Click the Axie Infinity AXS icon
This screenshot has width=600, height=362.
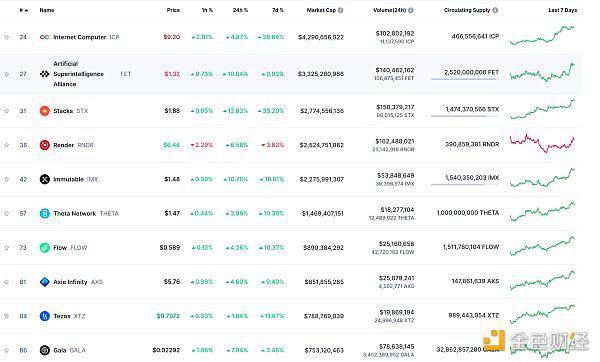pos(45,282)
